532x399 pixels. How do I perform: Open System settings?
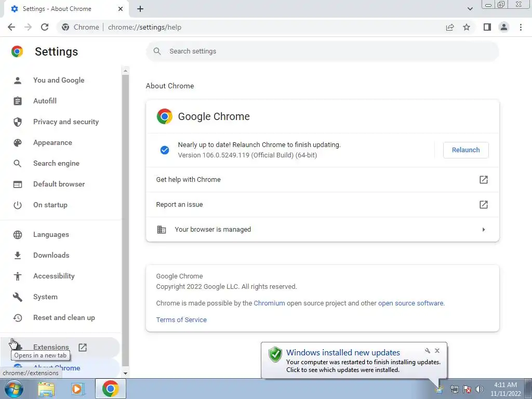[45, 297]
